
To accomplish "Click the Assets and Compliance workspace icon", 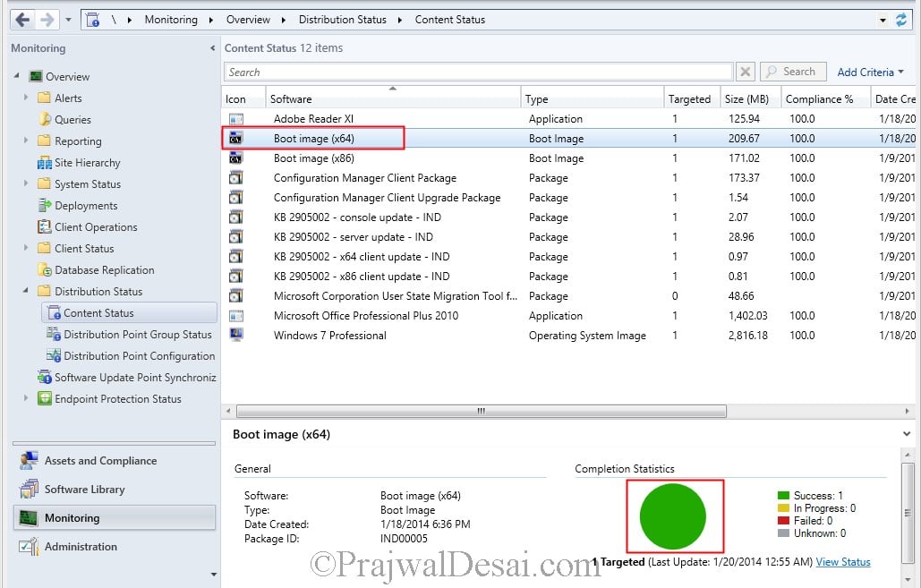I will click(x=29, y=461).
